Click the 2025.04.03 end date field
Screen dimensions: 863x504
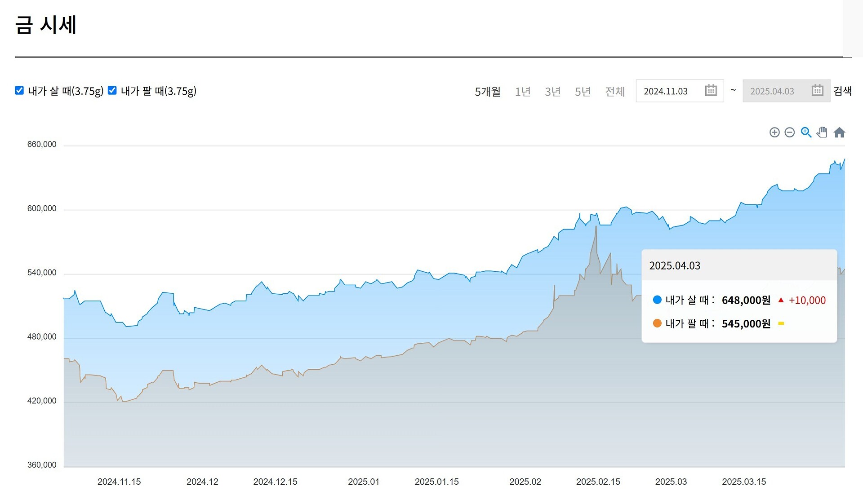tap(772, 91)
